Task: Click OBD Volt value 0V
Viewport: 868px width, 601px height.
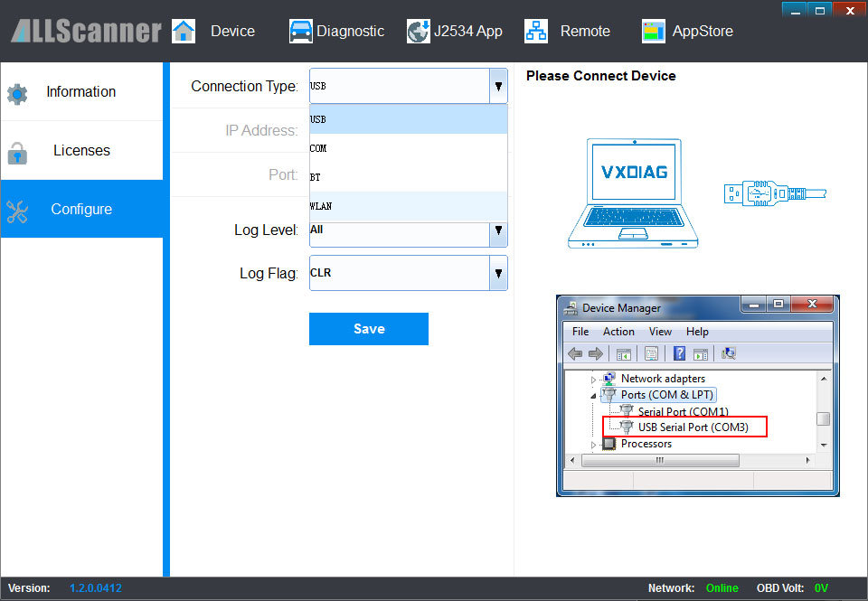Action: (821, 588)
